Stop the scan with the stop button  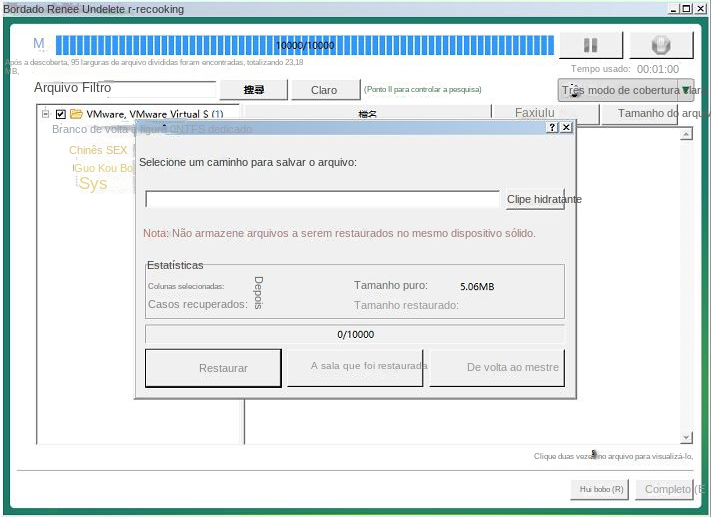coord(660,45)
